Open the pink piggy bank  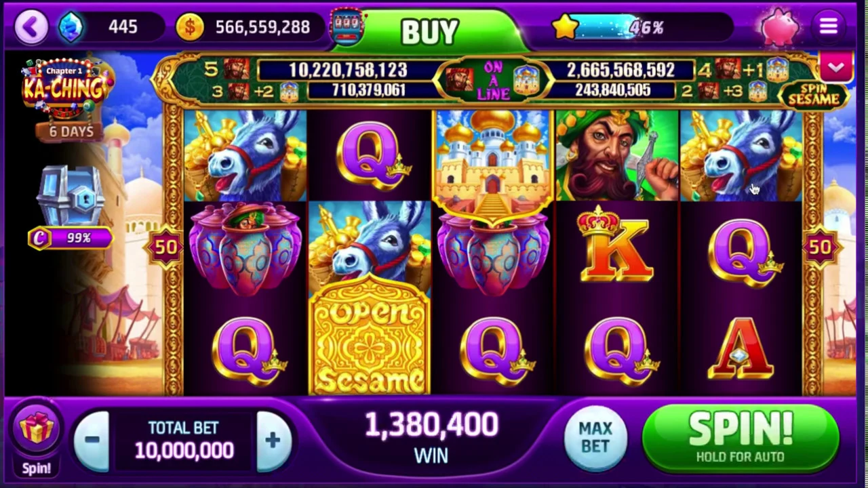click(780, 27)
